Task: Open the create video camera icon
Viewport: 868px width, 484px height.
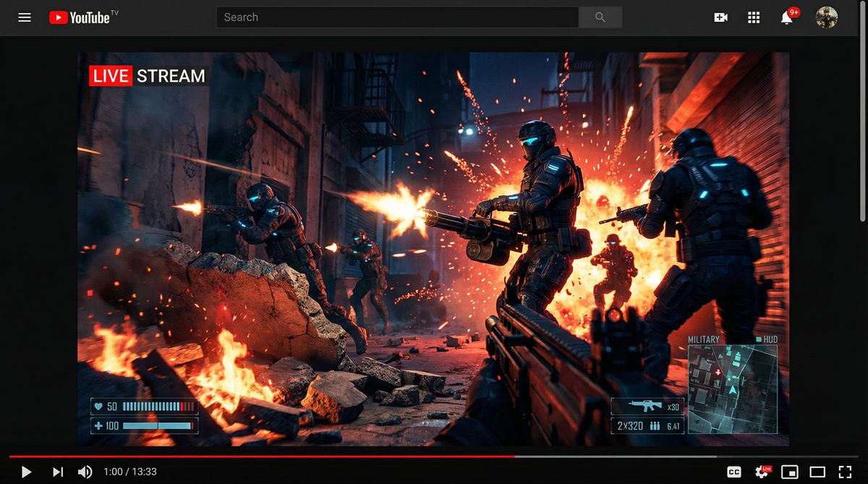Action: (x=720, y=17)
